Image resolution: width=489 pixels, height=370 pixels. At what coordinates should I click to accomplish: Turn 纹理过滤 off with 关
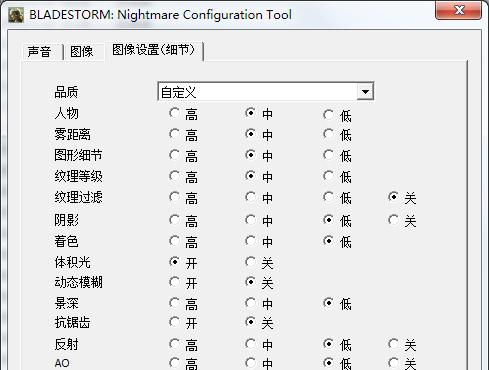tap(393, 197)
